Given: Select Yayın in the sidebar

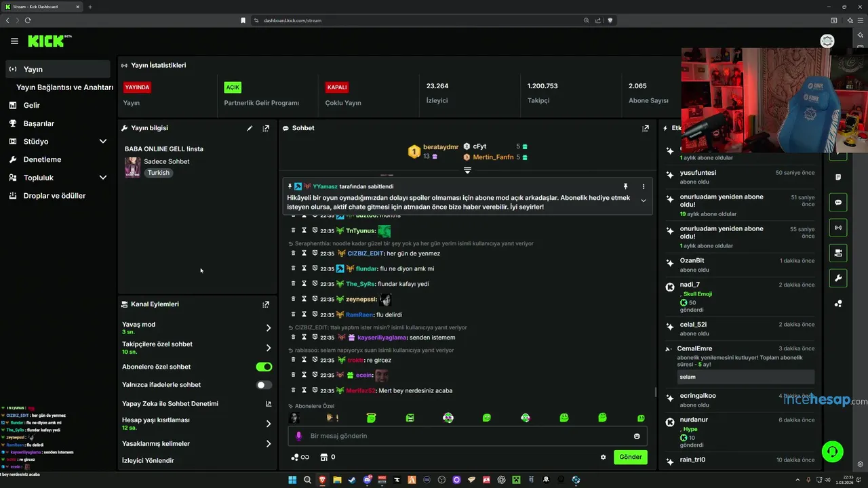Looking at the screenshot, I should tap(58, 69).
